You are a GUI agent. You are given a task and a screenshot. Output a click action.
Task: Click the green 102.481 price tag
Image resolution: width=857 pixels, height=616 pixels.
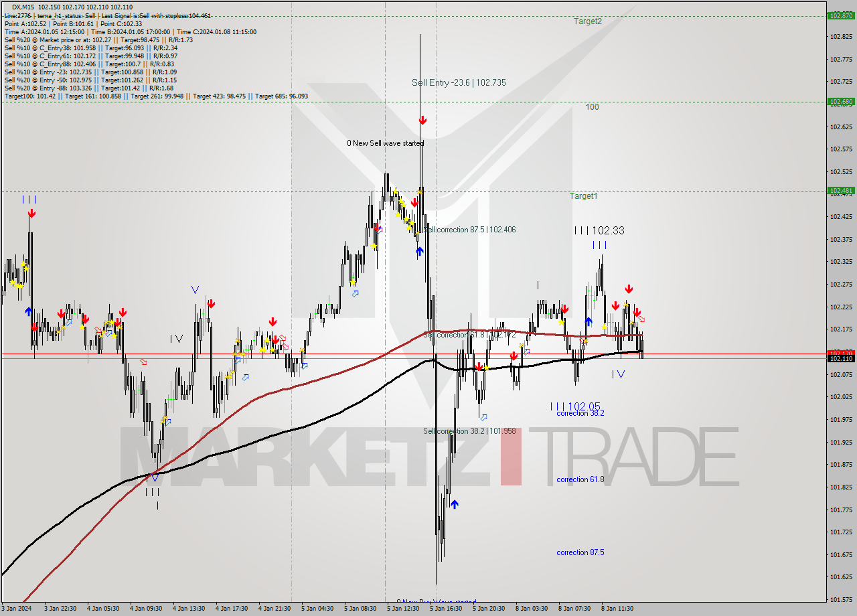[840, 191]
